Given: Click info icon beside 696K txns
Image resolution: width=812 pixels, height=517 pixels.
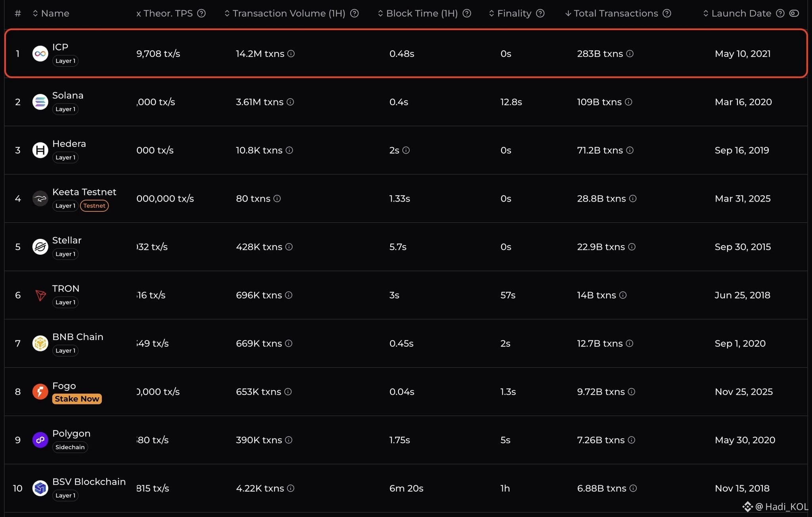Looking at the screenshot, I should coord(289,295).
